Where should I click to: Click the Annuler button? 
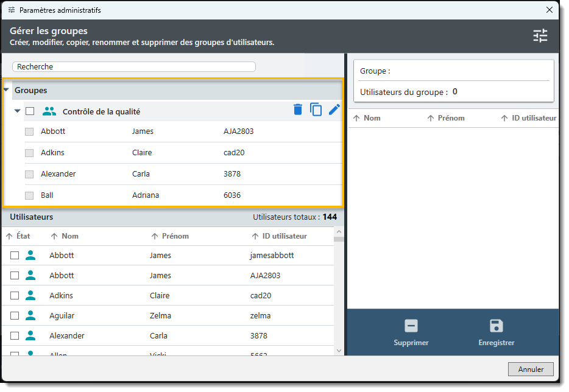[530, 369]
